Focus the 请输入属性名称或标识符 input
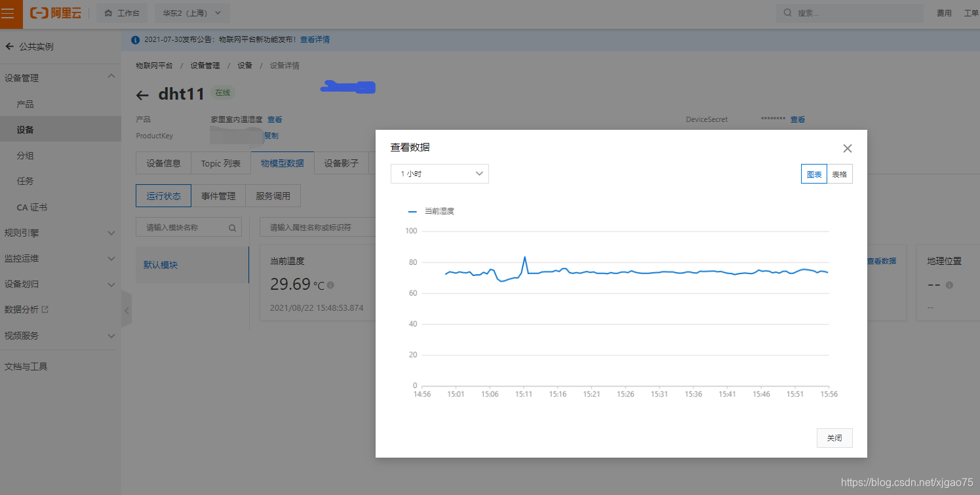 pos(317,228)
